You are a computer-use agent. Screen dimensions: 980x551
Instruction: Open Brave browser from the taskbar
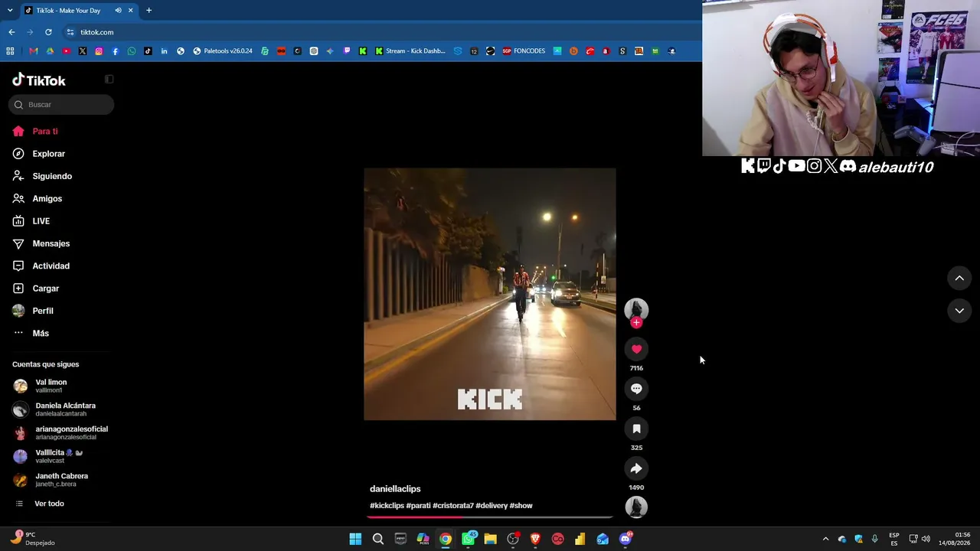click(535, 540)
